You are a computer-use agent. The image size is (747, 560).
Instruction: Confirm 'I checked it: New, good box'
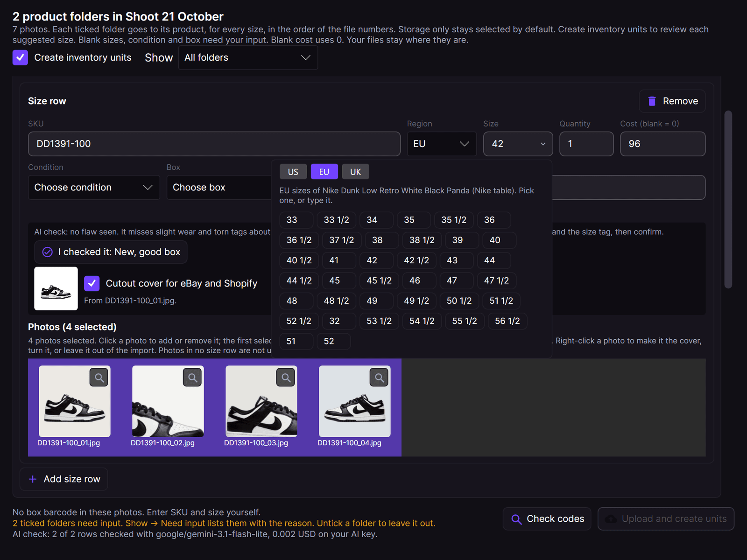[111, 252]
